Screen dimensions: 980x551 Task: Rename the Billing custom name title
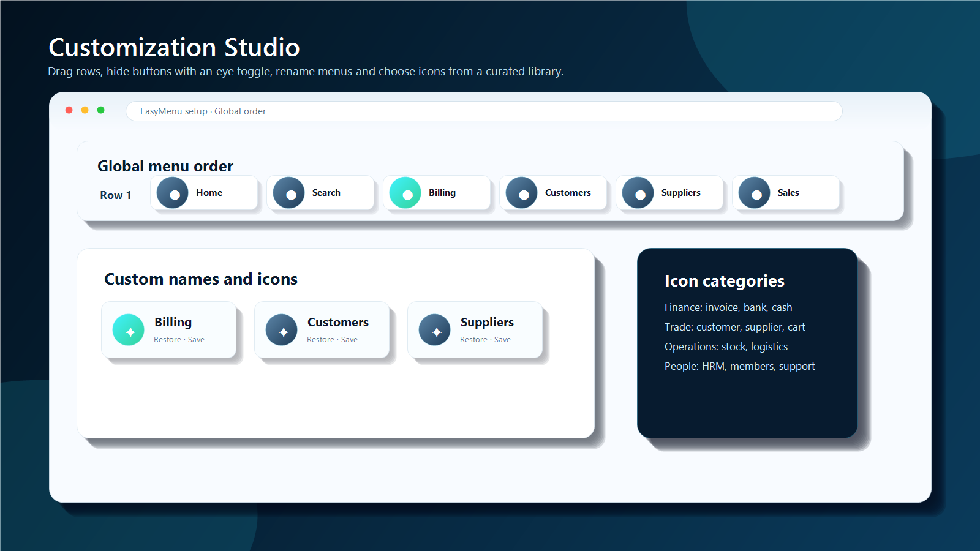click(173, 322)
